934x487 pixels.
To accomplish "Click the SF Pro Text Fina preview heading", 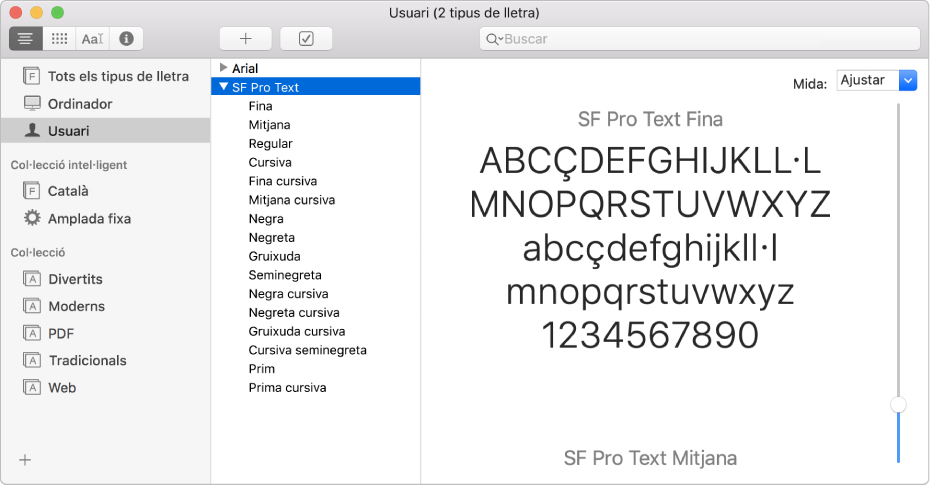I will pyautogui.click(x=650, y=119).
